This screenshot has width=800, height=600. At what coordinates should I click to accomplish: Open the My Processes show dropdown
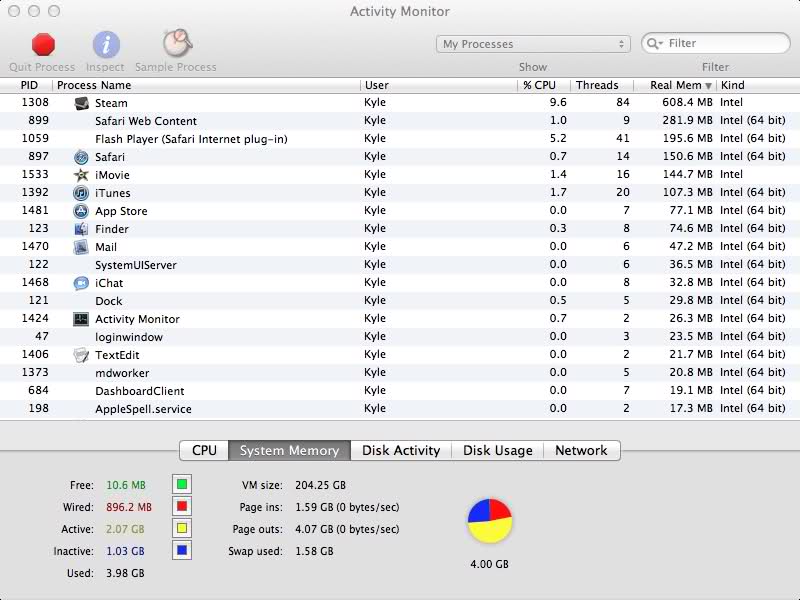[533, 44]
